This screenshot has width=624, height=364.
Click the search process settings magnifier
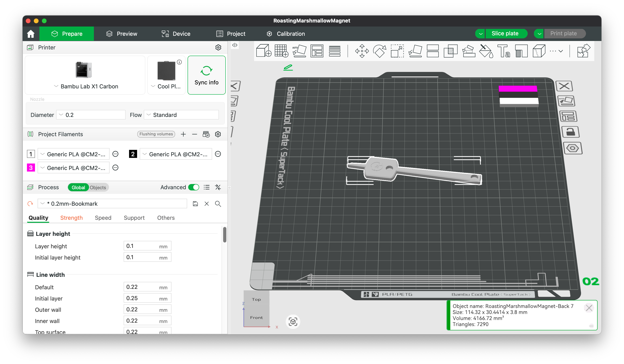[x=218, y=204]
